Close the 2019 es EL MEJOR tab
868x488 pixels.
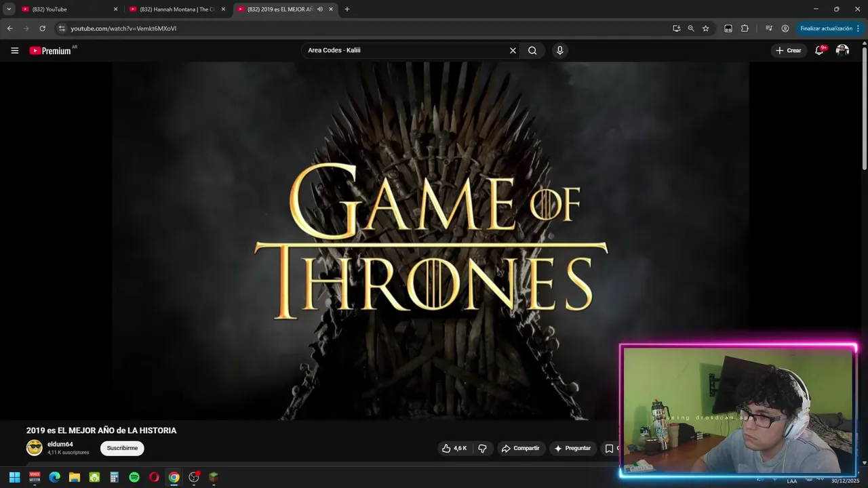[x=331, y=9]
